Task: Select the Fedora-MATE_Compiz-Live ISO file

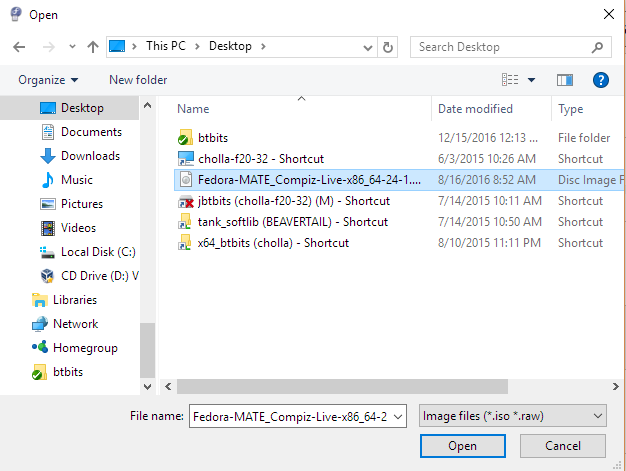Action: coord(399,180)
